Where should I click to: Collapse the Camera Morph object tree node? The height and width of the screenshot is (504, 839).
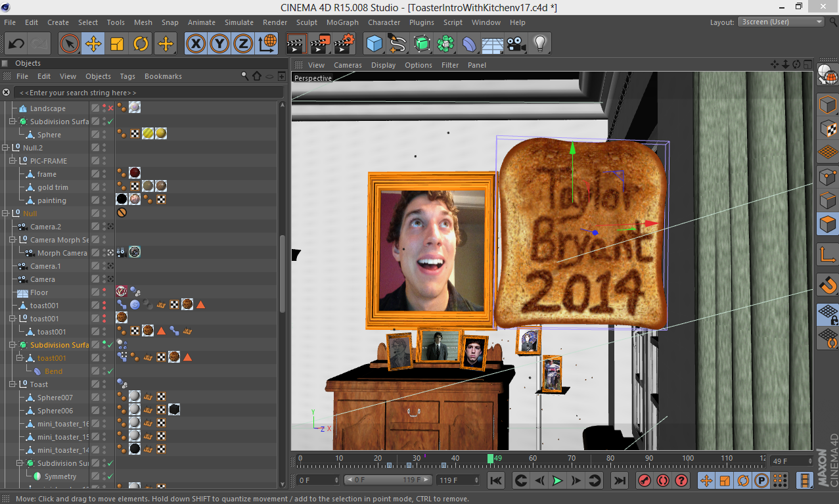tap(13, 240)
